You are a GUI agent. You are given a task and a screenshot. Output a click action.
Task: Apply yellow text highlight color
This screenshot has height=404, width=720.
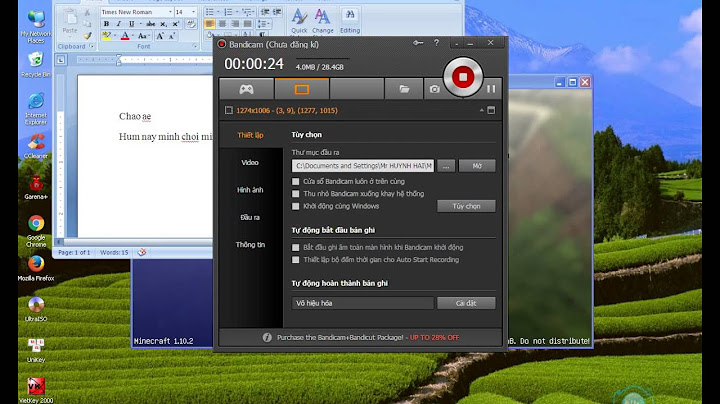click(107, 36)
